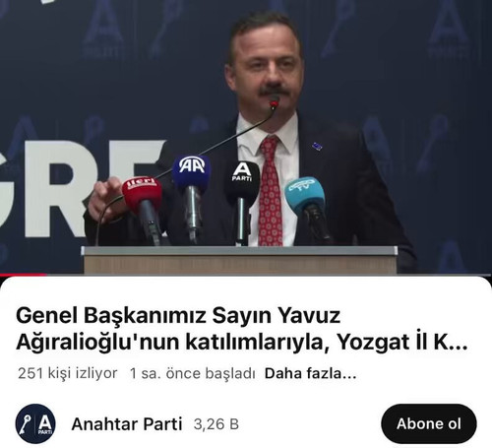Viewport: 492px width, 448px height.
Task: Click the blue lapel pin on jacket
Action: tap(317, 147)
